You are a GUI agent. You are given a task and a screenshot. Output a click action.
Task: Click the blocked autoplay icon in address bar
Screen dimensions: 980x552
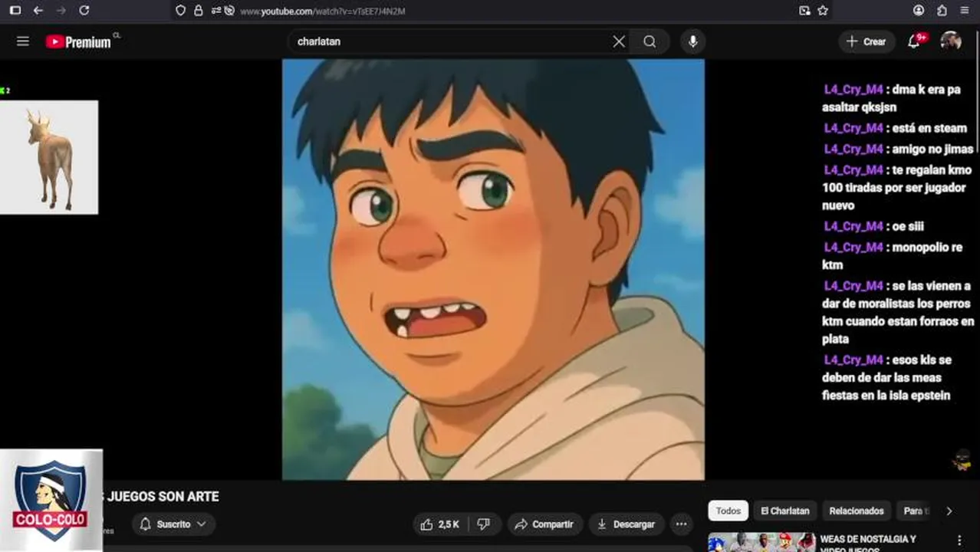pyautogui.click(x=229, y=11)
